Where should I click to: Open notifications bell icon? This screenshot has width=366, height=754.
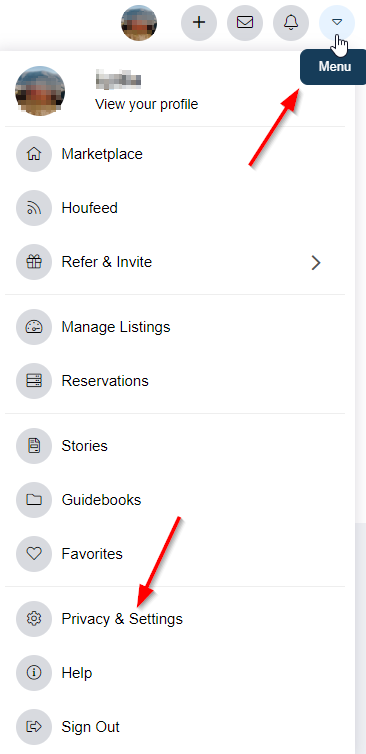(291, 23)
